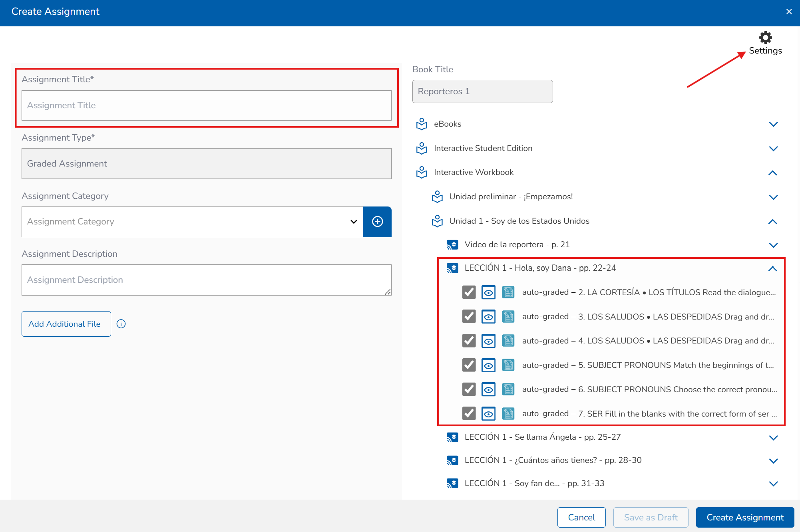Click the eye preview icon for 5. SUBJECT PRONOUNS
The width and height of the screenshot is (800, 532).
click(488, 365)
